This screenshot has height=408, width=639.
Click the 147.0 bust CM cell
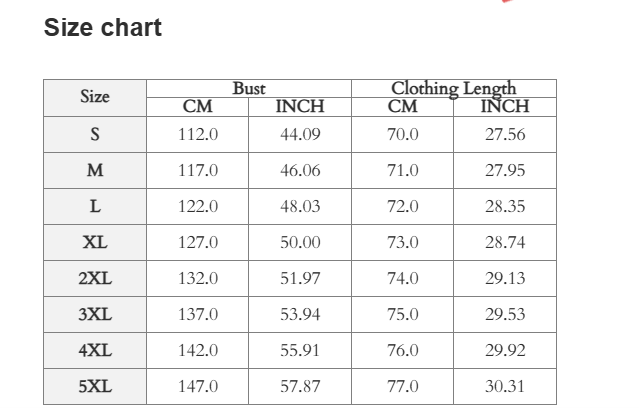(198, 387)
